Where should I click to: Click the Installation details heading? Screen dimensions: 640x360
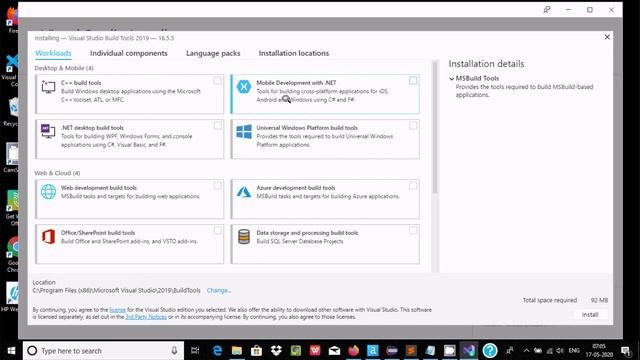click(x=486, y=64)
